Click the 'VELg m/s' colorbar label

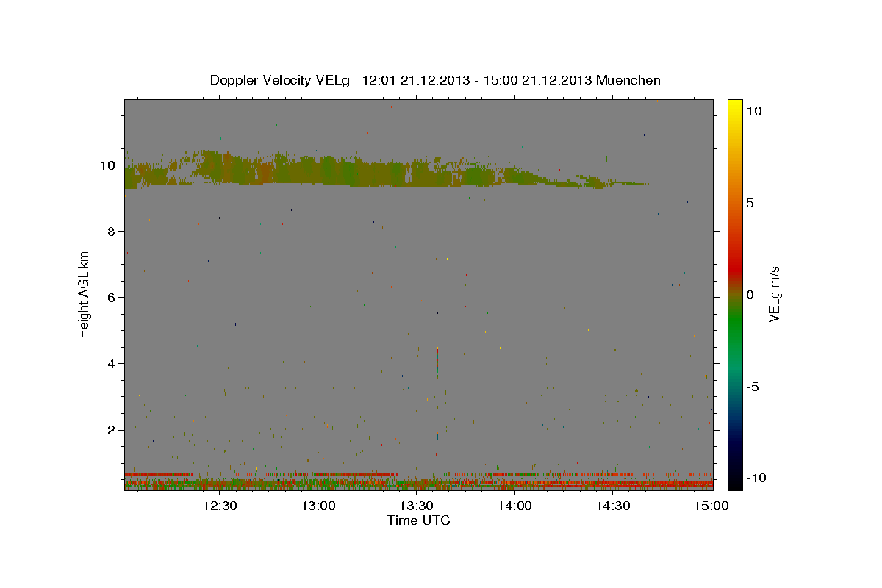coord(774,295)
